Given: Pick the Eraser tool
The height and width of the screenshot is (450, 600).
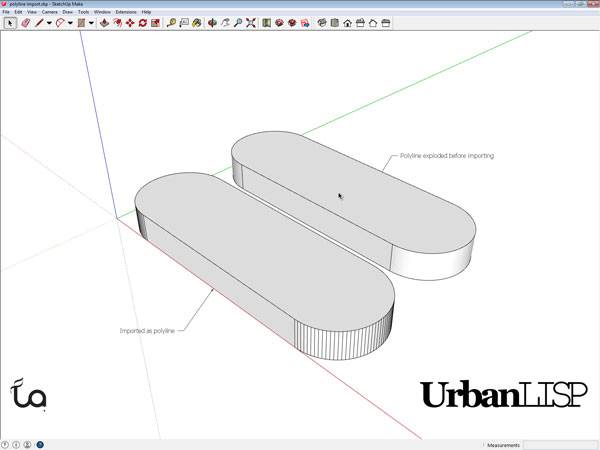Looking at the screenshot, I should 25,22.
